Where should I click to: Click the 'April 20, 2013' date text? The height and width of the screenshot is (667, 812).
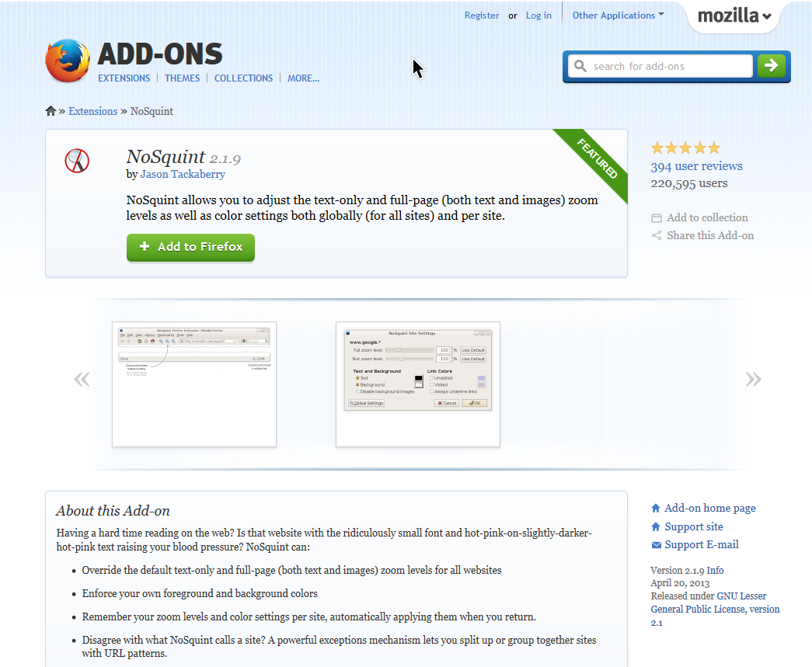coord(680,583)
